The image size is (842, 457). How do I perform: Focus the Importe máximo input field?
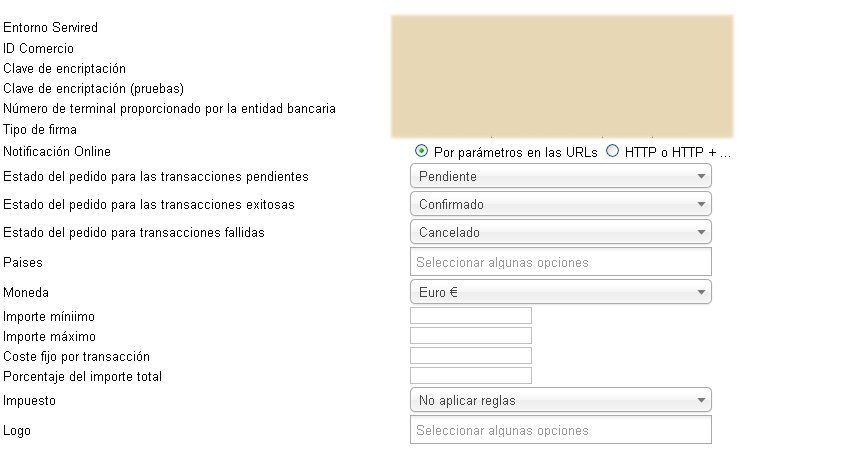point(471,336)
